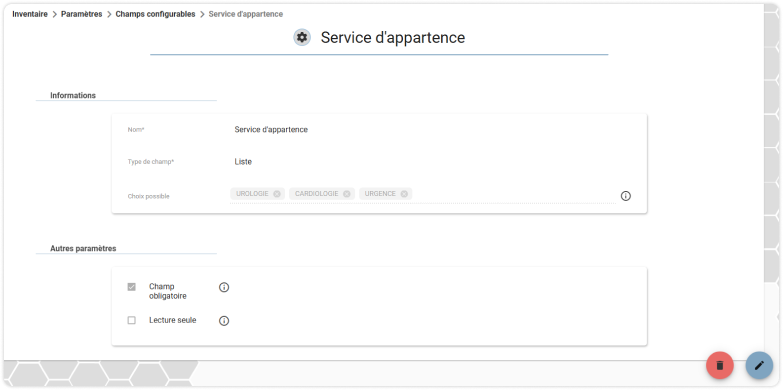
Task: Open info icon next to Lecture seule
Action: pyautogui.click(x=224, y=321)
